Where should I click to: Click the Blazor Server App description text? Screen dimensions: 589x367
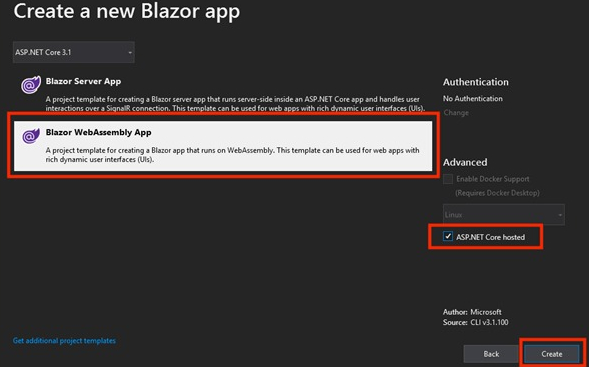tap(235, 104)
